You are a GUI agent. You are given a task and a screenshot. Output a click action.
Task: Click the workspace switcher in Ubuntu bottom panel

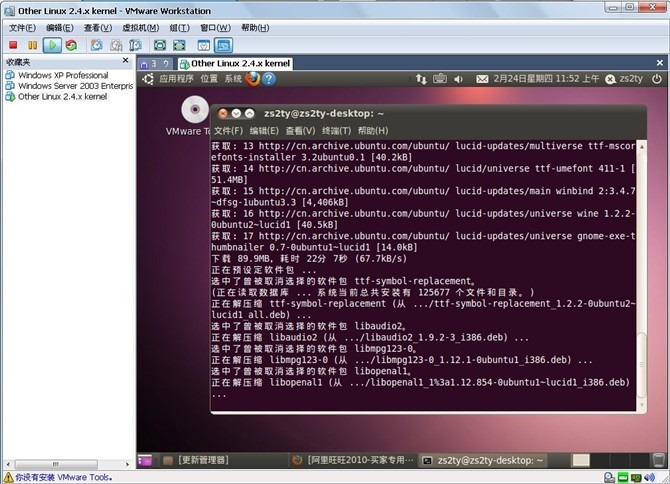coord(610,460)
